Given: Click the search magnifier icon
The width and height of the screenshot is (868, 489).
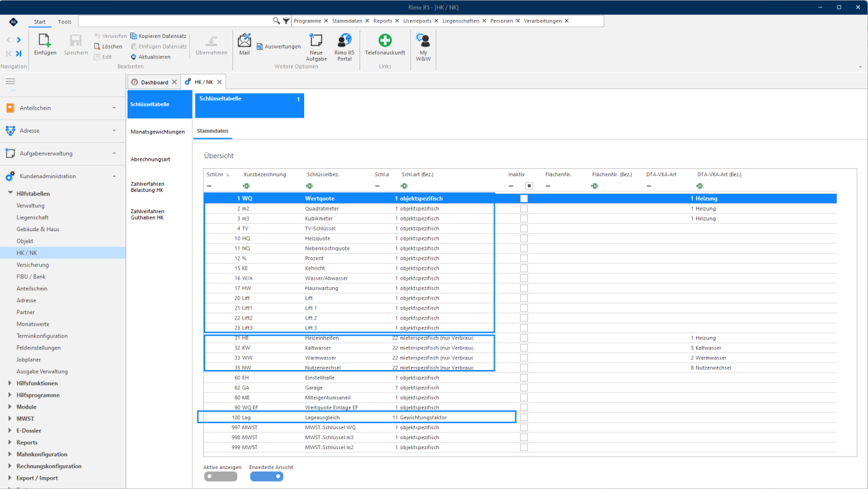Looking at the screenshot, I should click(277, 21).
